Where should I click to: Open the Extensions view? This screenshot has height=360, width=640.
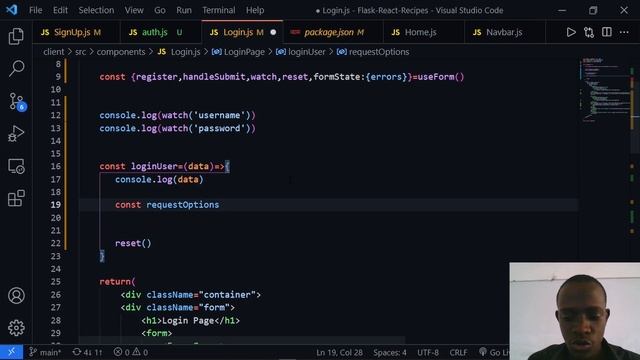[x=16, y=198]
